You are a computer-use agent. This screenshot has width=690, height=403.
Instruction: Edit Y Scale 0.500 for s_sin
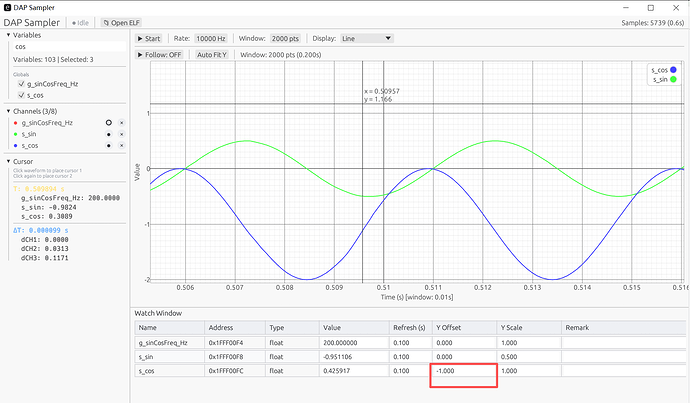point(529,357)
